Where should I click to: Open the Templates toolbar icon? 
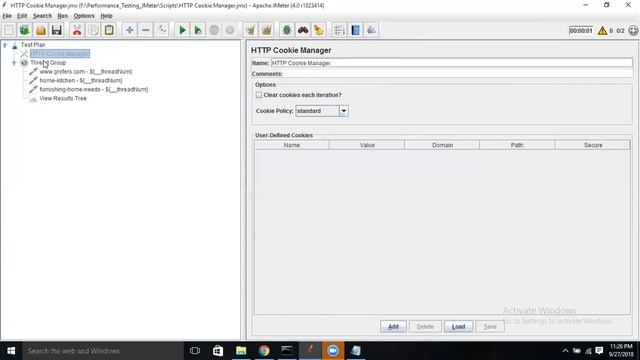click(24, 30)
